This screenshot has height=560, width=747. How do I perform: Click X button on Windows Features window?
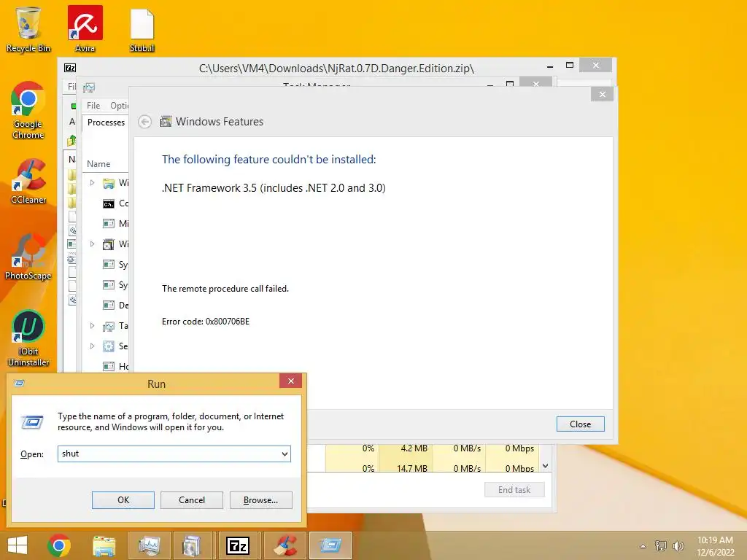click(x=602, y=94)
